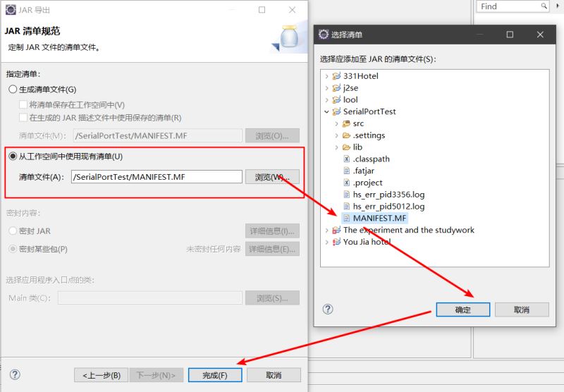The width and height of the screenshot is (564, 392).
Task: Expand the .settings folder node
Action: click(337, 135)
